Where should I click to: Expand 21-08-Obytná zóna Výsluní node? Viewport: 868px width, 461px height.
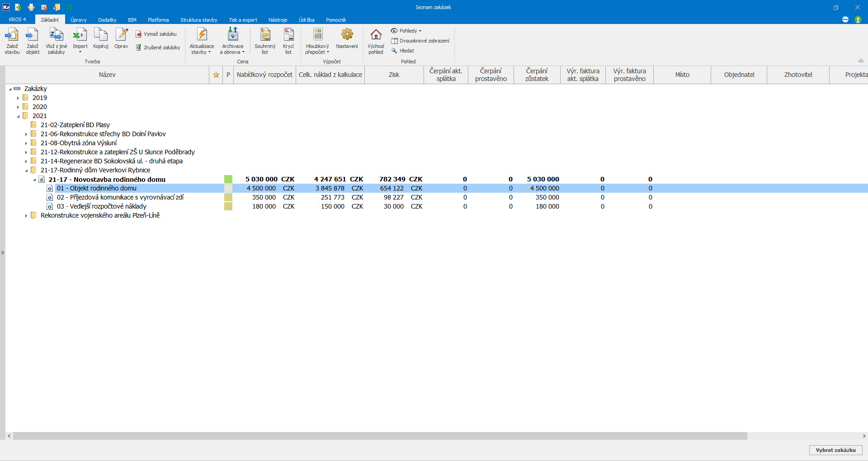tap(26, 143)
